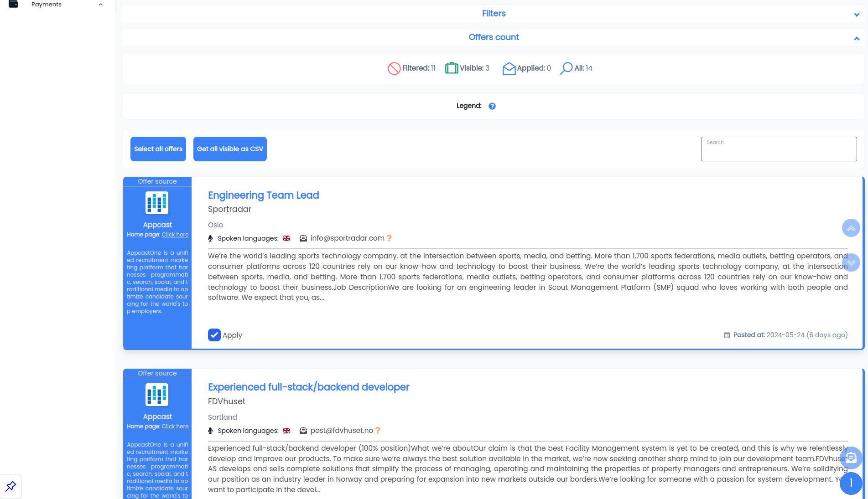Click UK flag on Sportradar offer

click(286, 238)
